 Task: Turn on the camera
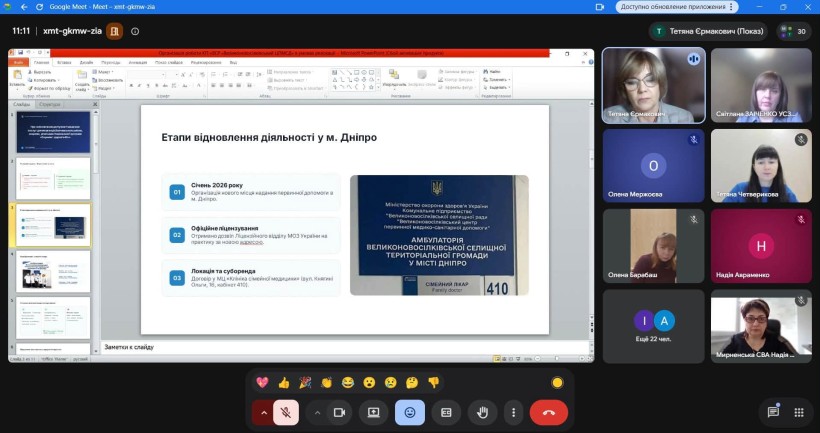point(340,413)
